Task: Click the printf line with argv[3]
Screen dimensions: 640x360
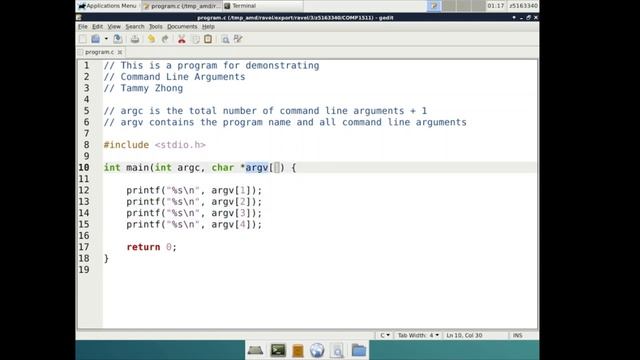Action: [x=194, y=213]
